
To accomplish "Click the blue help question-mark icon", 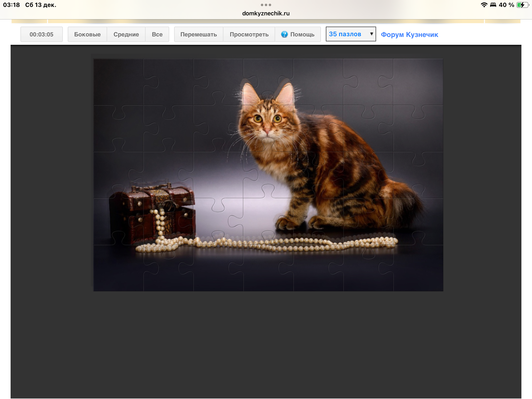I will click(284, 34).
